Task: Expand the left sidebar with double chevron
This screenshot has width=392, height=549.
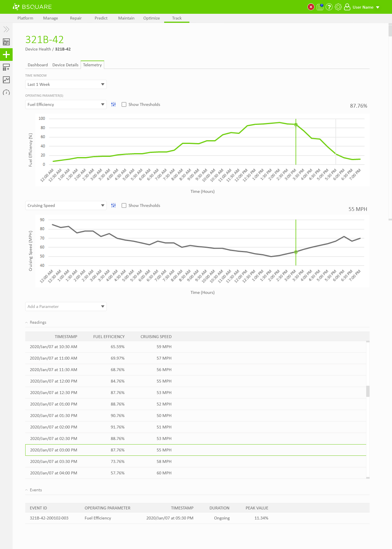Action: 6,29
